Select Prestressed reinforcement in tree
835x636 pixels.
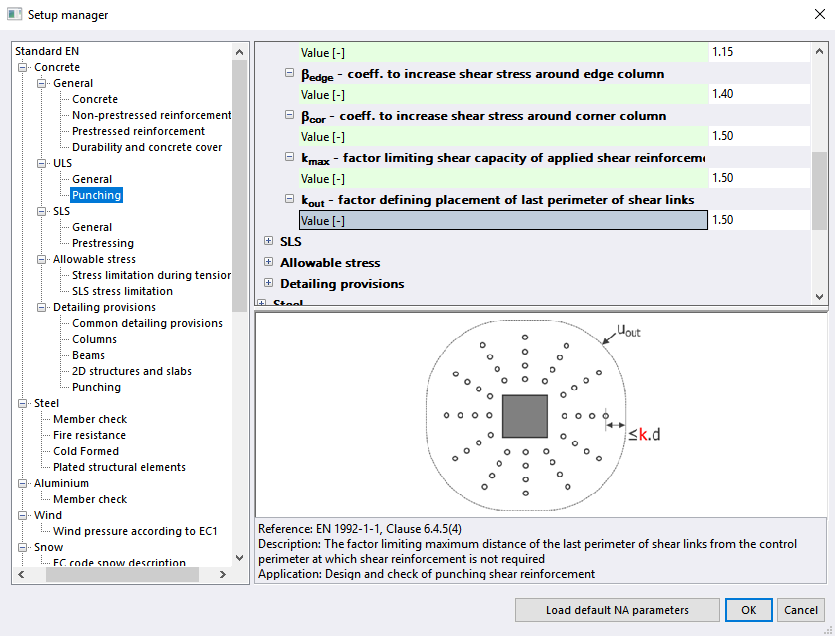(x=138, y=131)
